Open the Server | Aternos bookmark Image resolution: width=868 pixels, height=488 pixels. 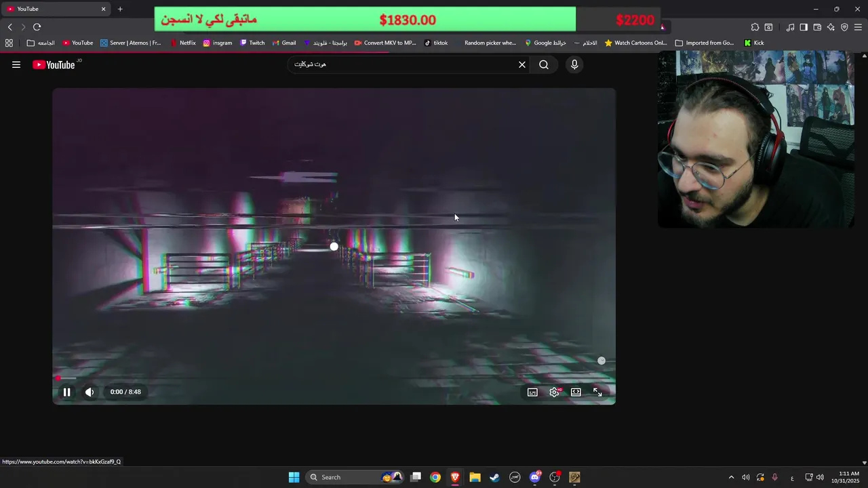pyautogui.click(x=131, y=43)
